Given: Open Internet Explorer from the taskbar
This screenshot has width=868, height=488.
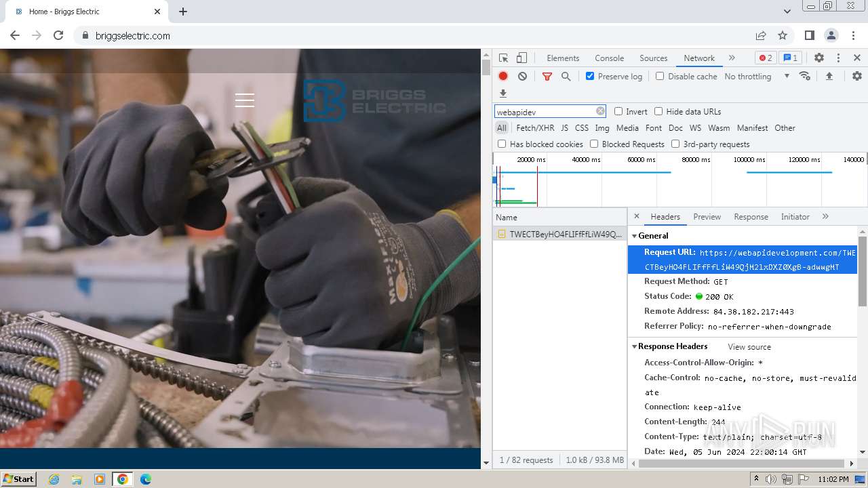Looking at the screenshot, I should pos(54,479).
